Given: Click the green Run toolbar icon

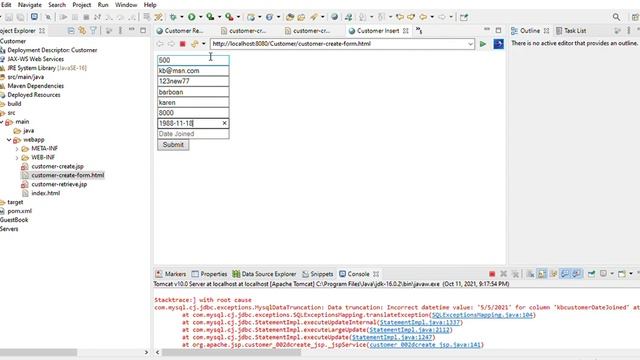Looking at the screenshot, I should coord(191,17).
